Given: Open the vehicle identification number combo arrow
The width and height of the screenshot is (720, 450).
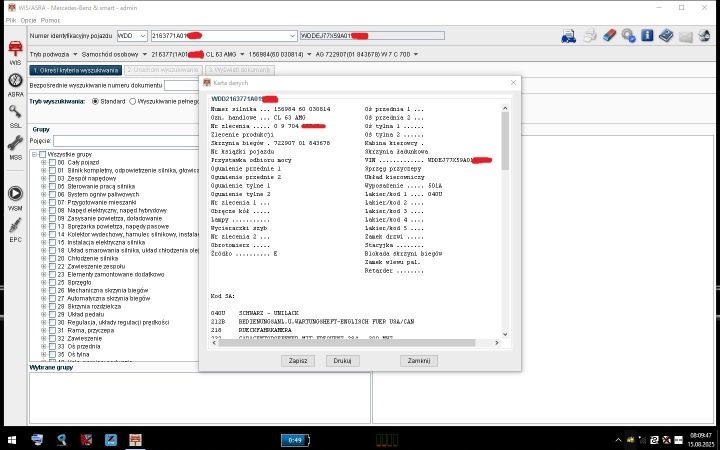Looking at the screenshot, I should point(292,36).
